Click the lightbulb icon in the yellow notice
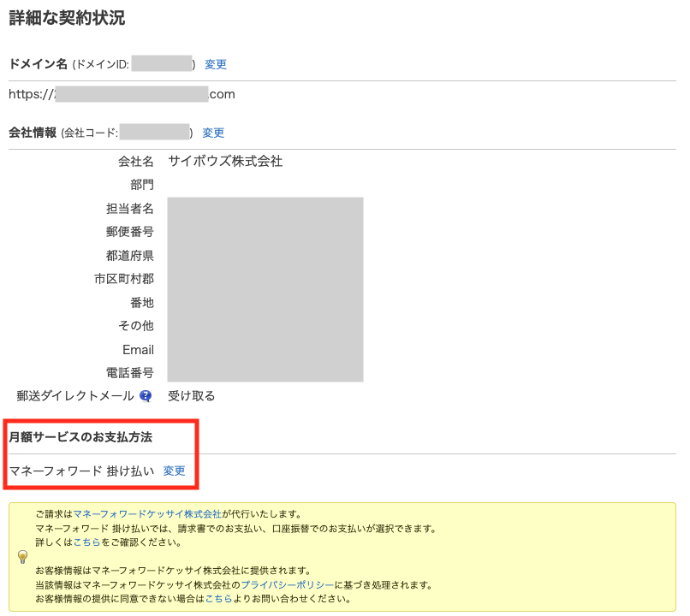 [23, 557]
